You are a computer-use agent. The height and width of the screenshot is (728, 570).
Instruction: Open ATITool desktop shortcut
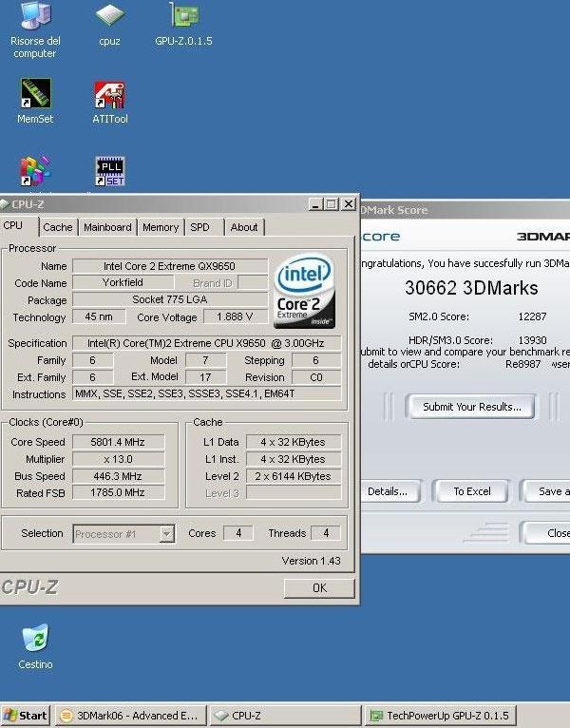point(109,102)
